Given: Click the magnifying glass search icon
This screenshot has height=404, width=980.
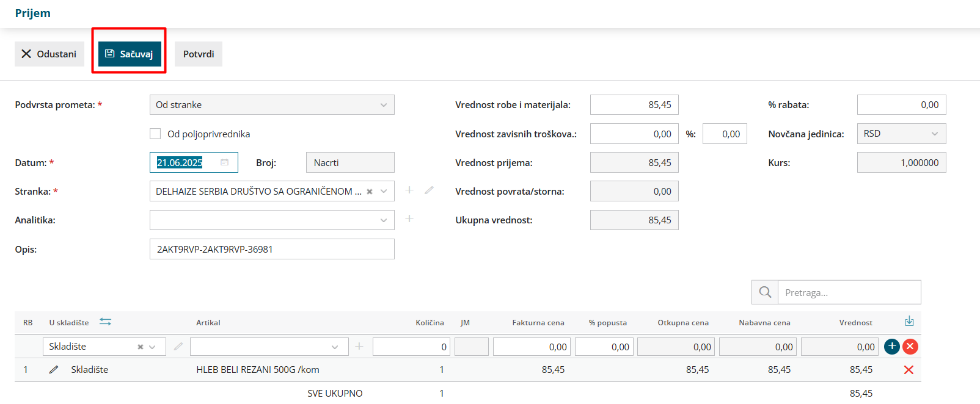Looking at the screenshot, I should [x=765, y=292].
